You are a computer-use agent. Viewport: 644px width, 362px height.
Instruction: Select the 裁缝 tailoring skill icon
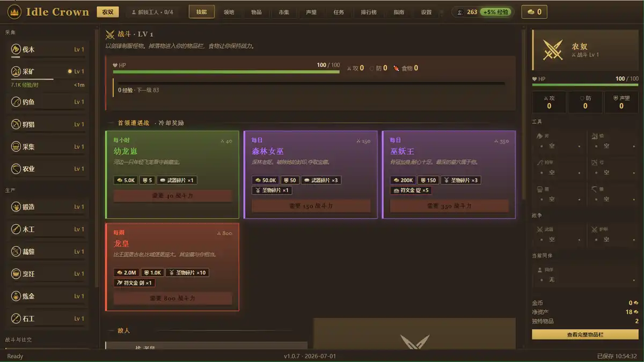pyautogui.click(x=16, y=252)
